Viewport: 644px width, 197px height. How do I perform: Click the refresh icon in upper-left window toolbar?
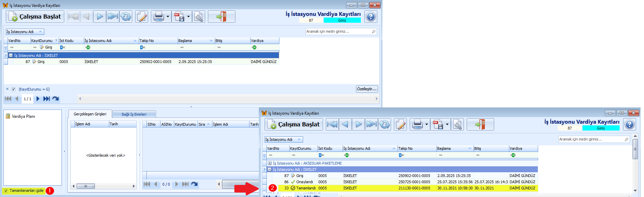point(126,17)
